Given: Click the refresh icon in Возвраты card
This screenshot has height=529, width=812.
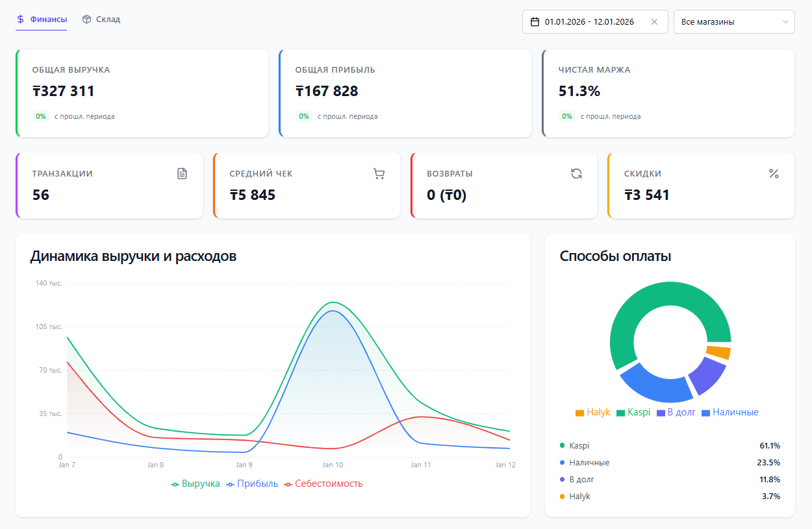Looking at the screenshot, I should 576,173.
